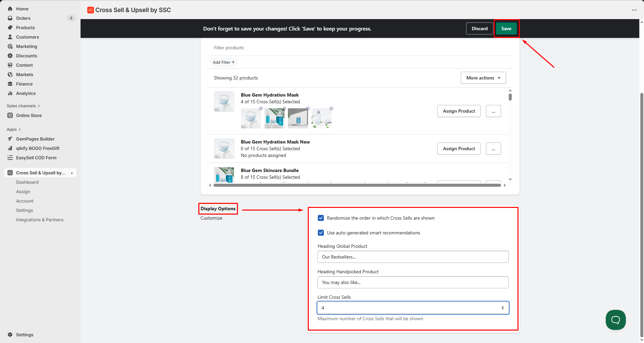Click the Home icon in sidebar
This screenshot has height=343, width=644.
pos(10,9)
